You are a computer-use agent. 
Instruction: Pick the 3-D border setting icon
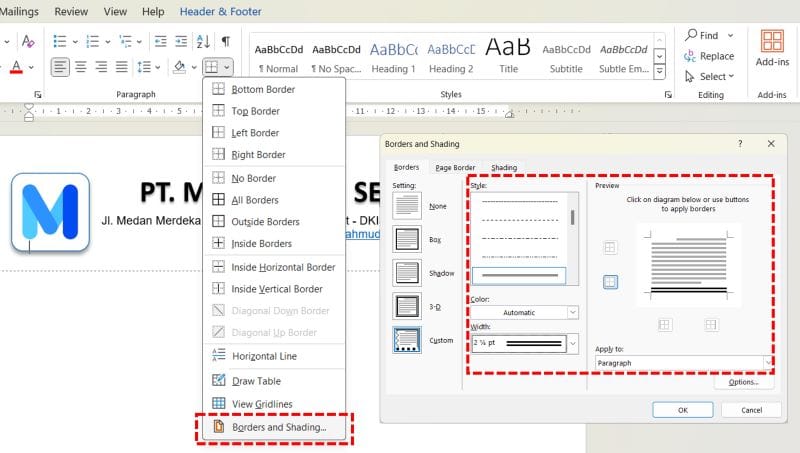pyautogui.click(x=407, y=306)
